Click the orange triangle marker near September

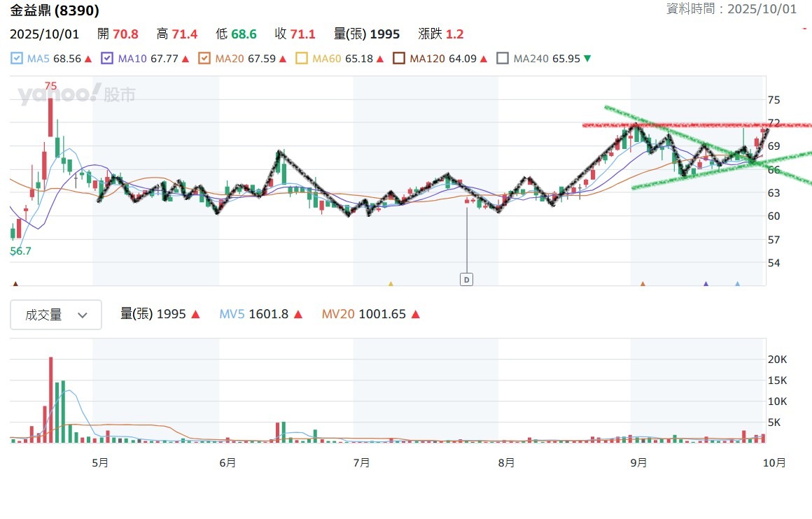643,284
